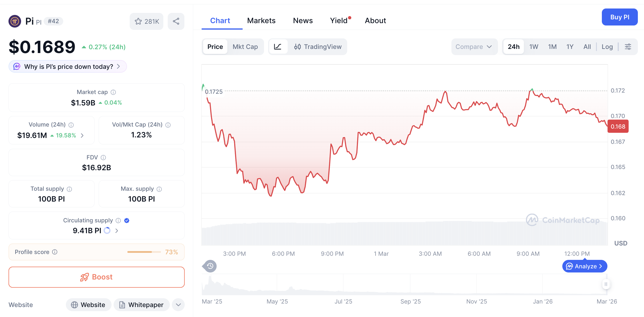This screenshot has height=317, width=644.
Task: Enable logarithmic scale with the Log button
Action: point(607,47)
